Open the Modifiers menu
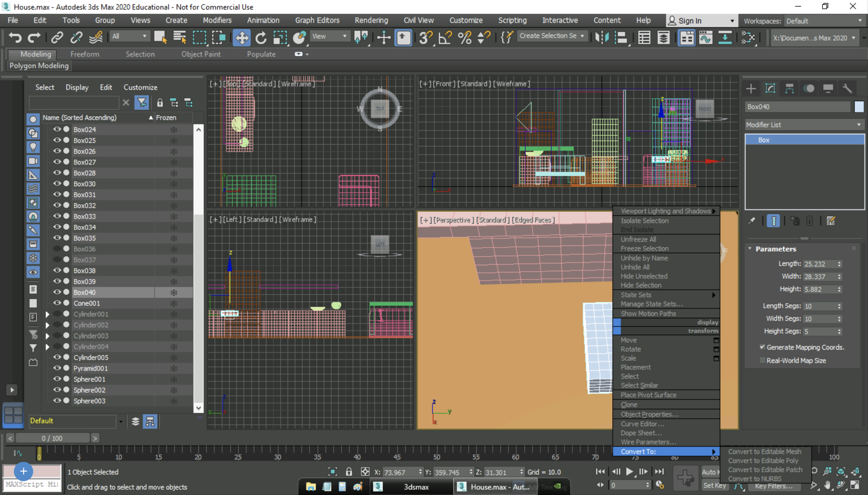868x495 pixels. (217, 20)
